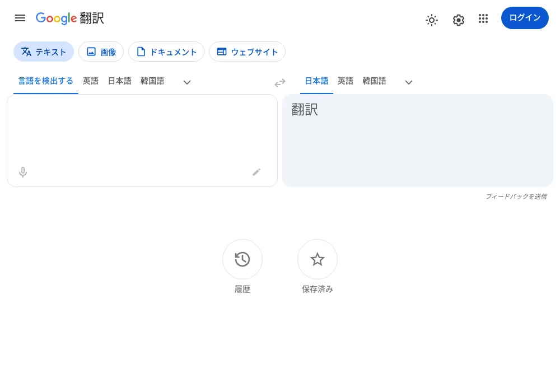Expand the target language list chevron

click(409, 82)
